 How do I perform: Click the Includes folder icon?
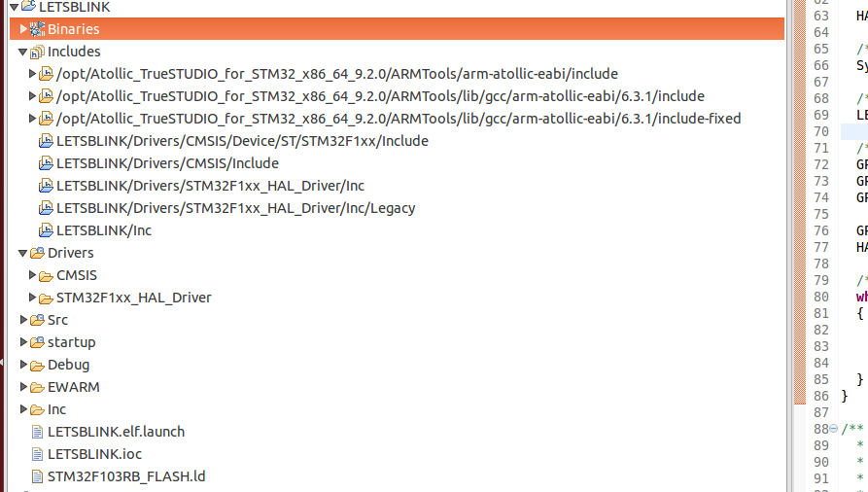coord(37,52)
